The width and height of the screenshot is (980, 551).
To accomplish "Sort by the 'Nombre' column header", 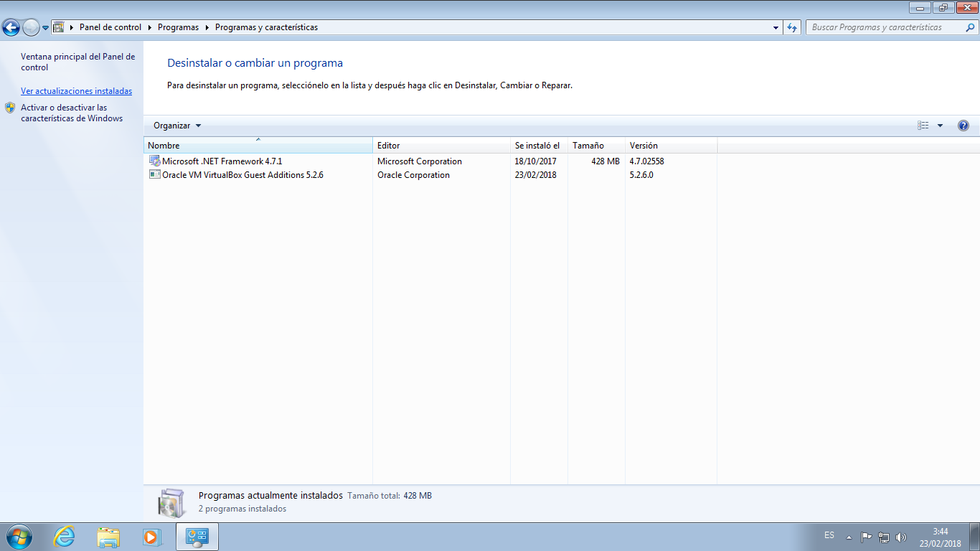I will (258, 146).
